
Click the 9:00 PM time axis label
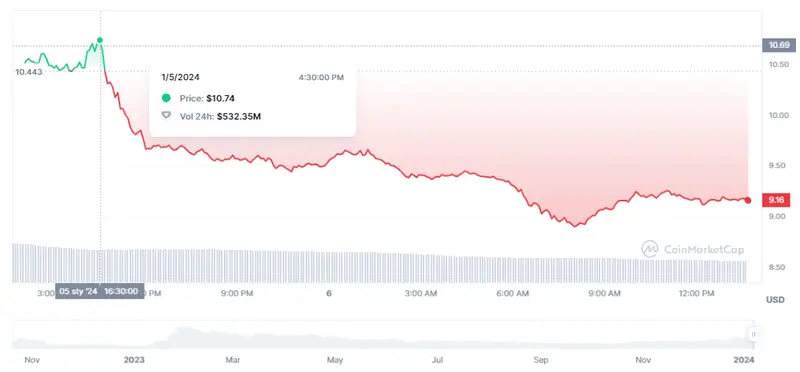pyautogui.click(x=238, y=293)
